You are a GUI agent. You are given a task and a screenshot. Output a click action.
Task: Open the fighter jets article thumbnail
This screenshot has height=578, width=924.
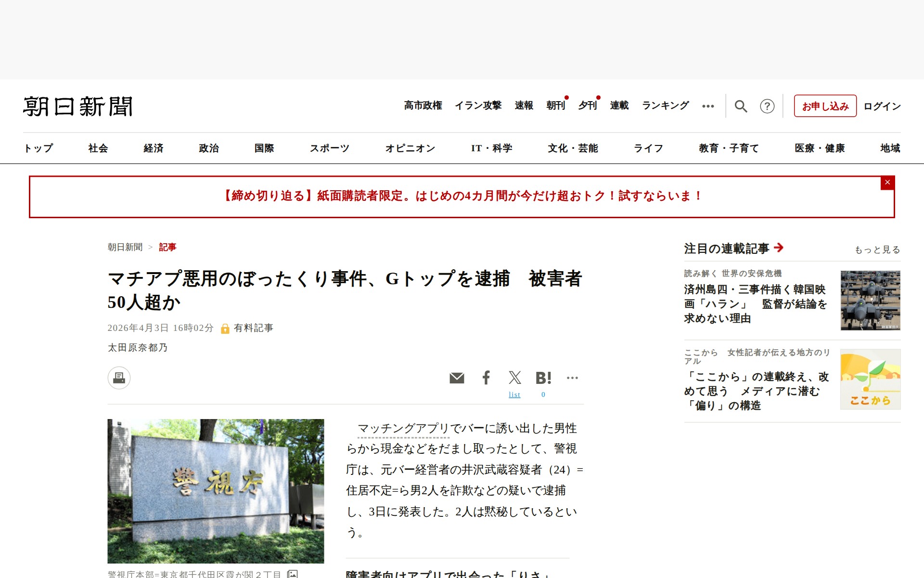coord(870,301)
